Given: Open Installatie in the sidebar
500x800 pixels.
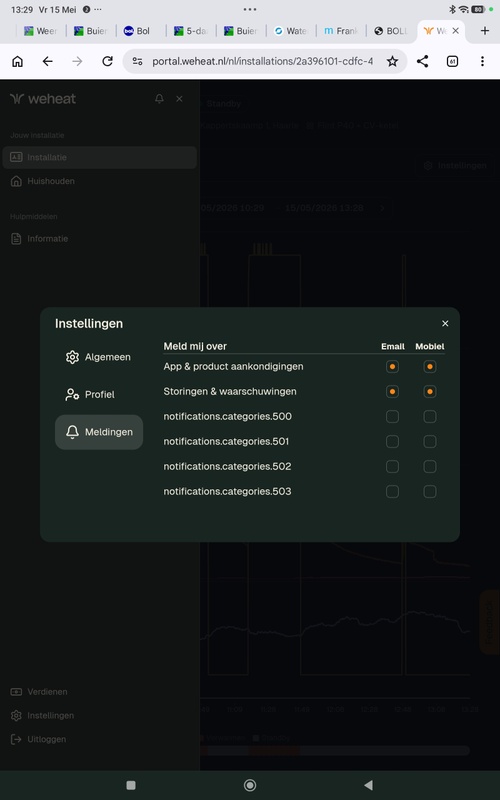Looking at the screenshot, I should (x=99, y=157).
